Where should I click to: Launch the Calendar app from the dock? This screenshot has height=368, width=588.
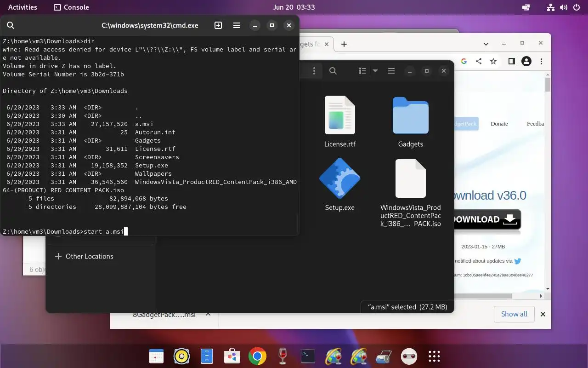pos(157,356)
